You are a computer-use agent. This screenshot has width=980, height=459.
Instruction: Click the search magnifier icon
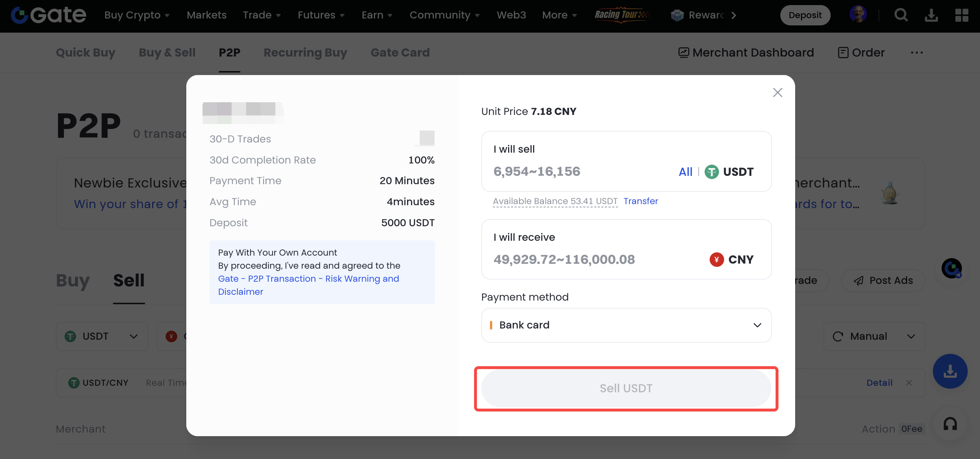pos(901,15)
